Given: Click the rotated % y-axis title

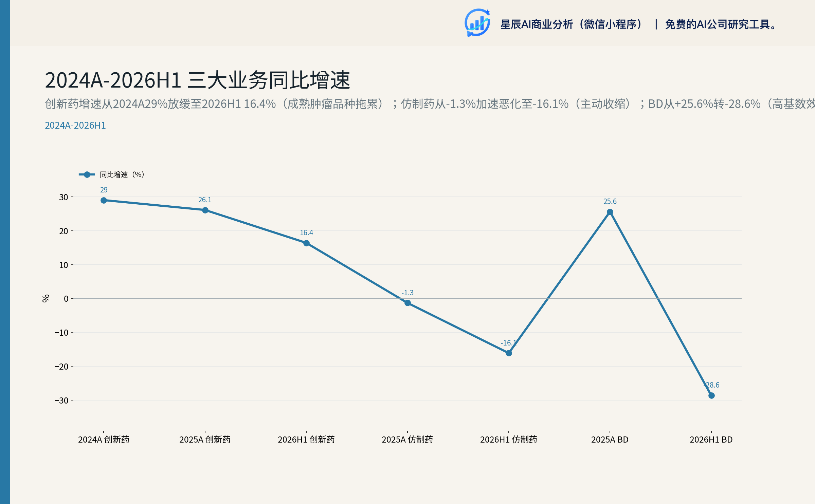Looking at the screenshot, I should pos(46,298).
